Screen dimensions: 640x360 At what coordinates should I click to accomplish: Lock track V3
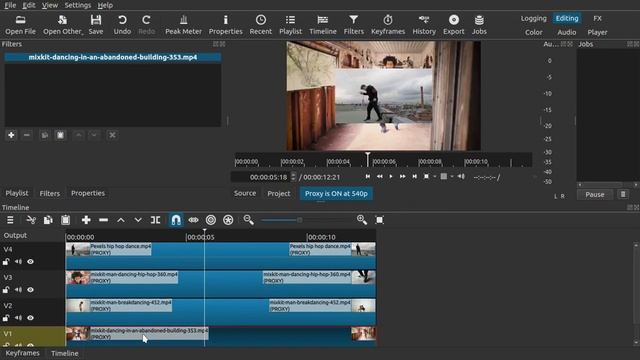click(6, 290)
